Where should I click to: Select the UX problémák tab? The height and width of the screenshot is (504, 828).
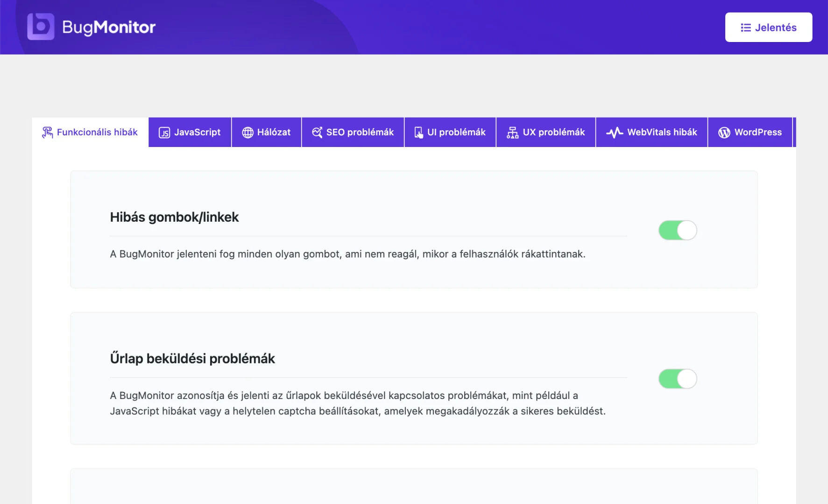coord(545,133)
